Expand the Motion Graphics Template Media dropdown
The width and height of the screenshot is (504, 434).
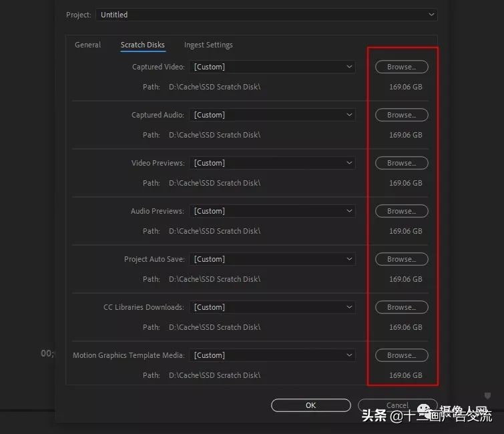[272, 355]
